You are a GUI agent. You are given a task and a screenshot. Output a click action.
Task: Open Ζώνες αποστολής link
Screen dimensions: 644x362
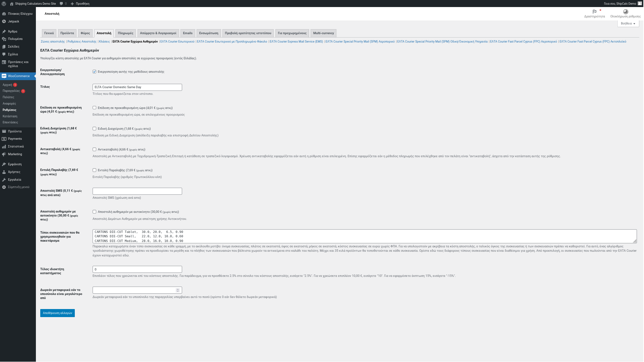click(x=53, y=42)
